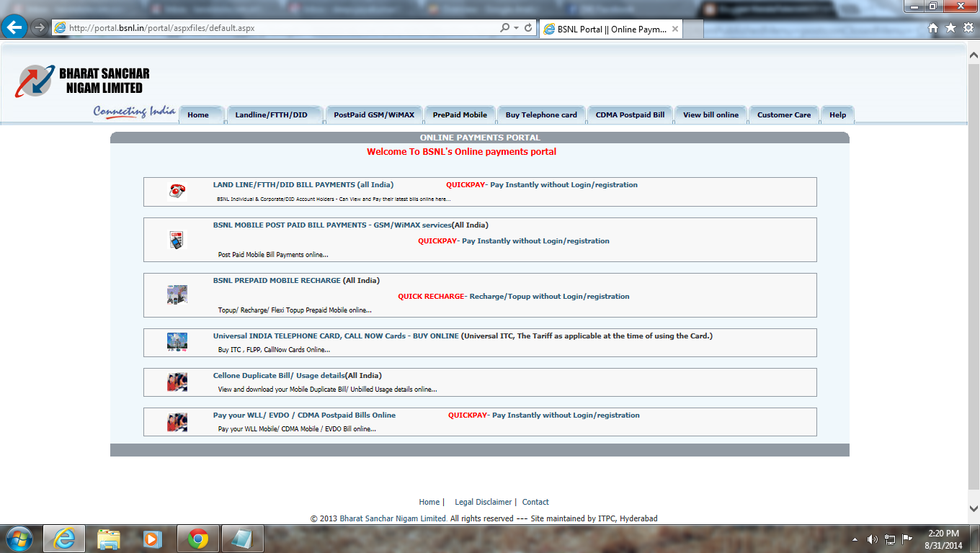Open the View bill online tab
The image size is (980, 553).
(710, 114)
